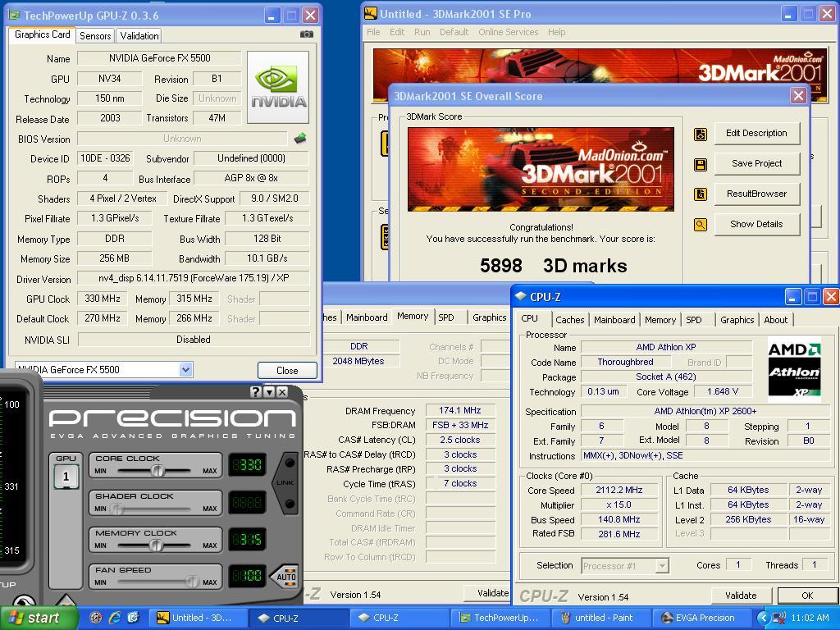Viewport: 840px width, 630px height.
Task: Open the Processor #1 selection dropdown in CPU-Z
Action: point(663,566)
